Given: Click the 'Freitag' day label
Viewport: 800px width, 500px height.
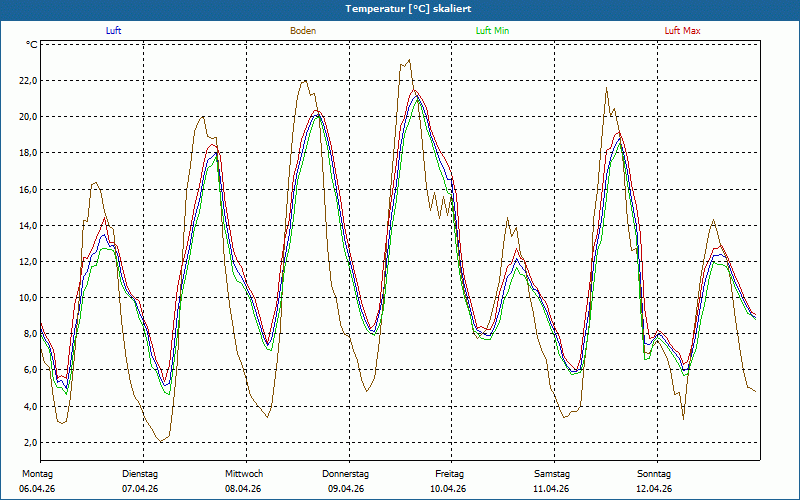Looking at the screenshot, I should click(x=449, y=474).
